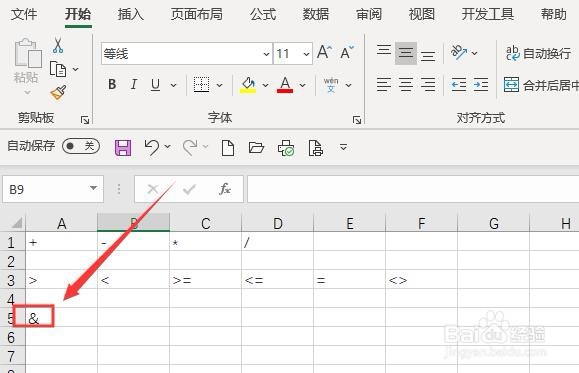Customize quick access toolbar dropdown
579x373 pixels.
tap(343, 147)
